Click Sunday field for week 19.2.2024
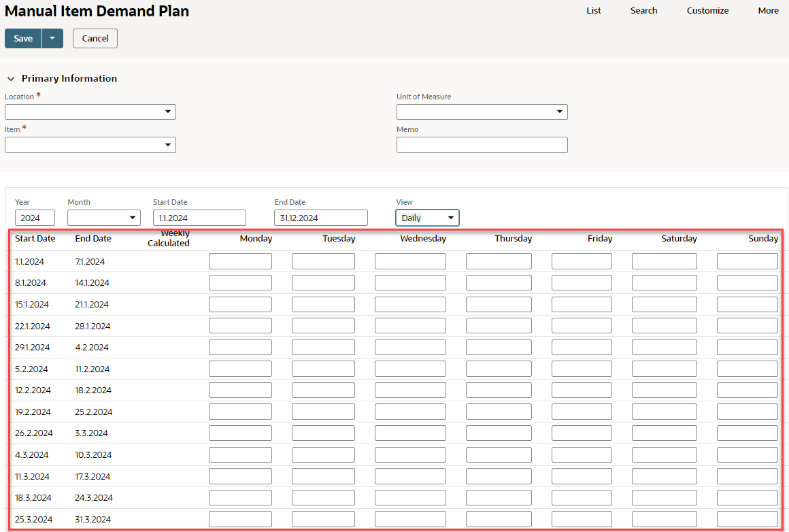This screenshot has width=789, height=532. 748,412
